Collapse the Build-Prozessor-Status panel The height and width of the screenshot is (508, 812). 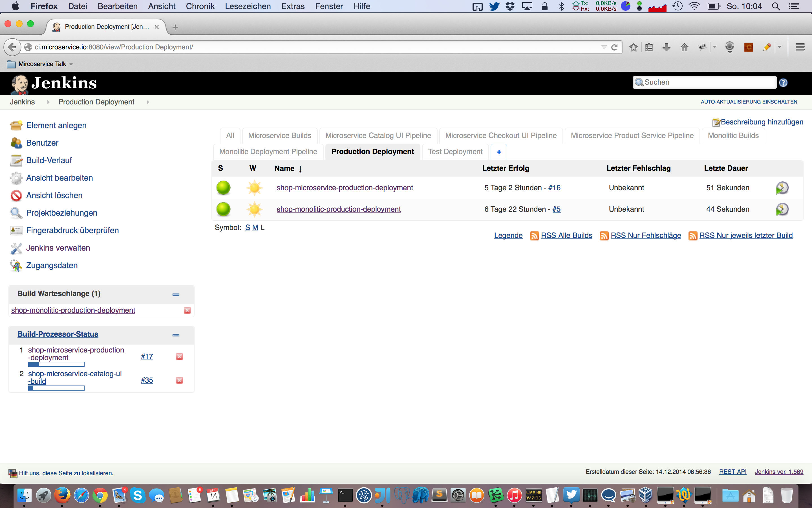coord(176,335)
